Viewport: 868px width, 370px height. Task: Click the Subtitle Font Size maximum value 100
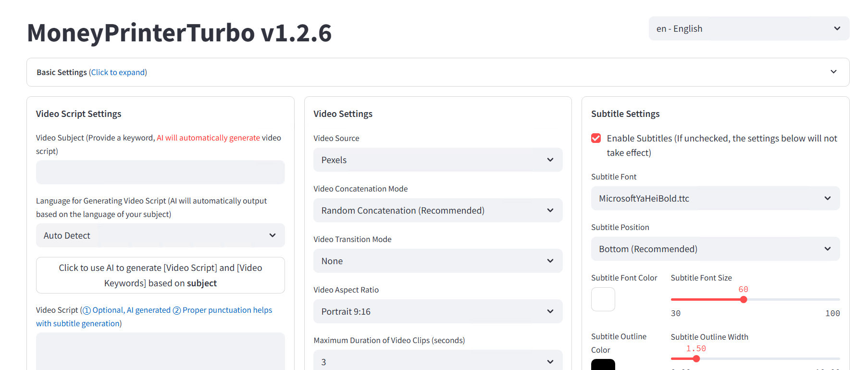[x=832, y=313]
